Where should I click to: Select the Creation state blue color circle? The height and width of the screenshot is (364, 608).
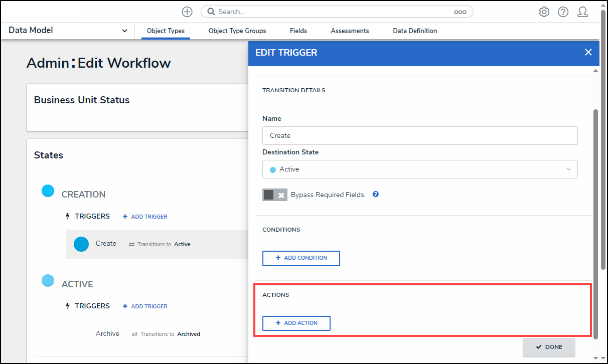(x=48, y=191)
